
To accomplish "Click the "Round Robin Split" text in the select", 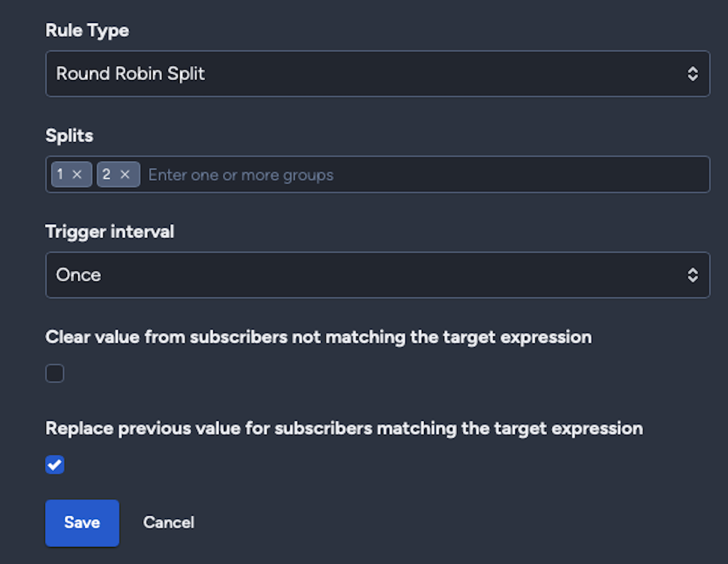I will [130, 74].
